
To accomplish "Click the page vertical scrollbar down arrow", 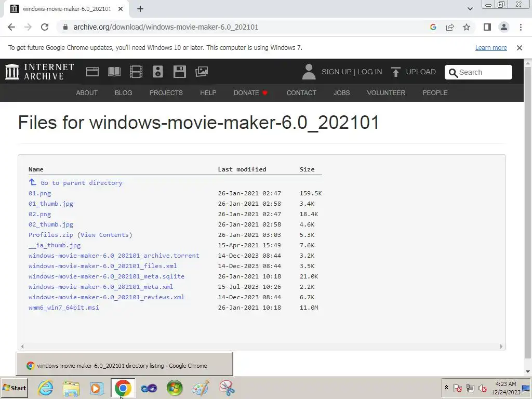I will pos(528,371).
